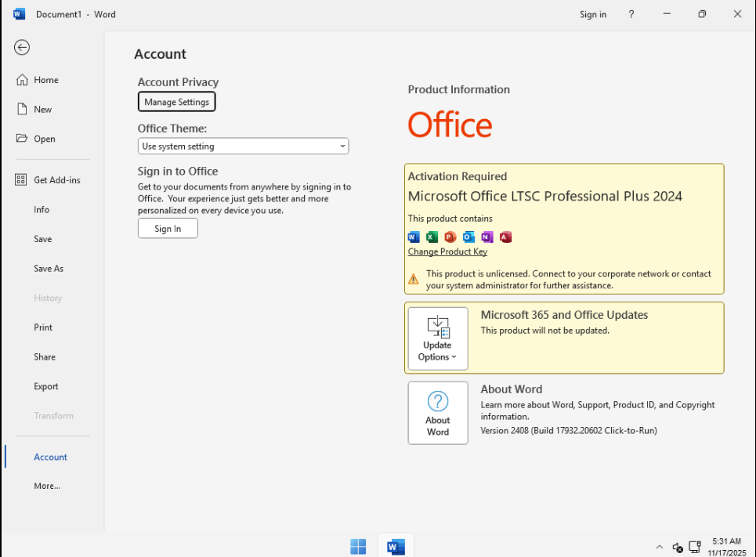Open the Print page in sidebar
The height and width of the screenshot is (557, 756).
43,327
